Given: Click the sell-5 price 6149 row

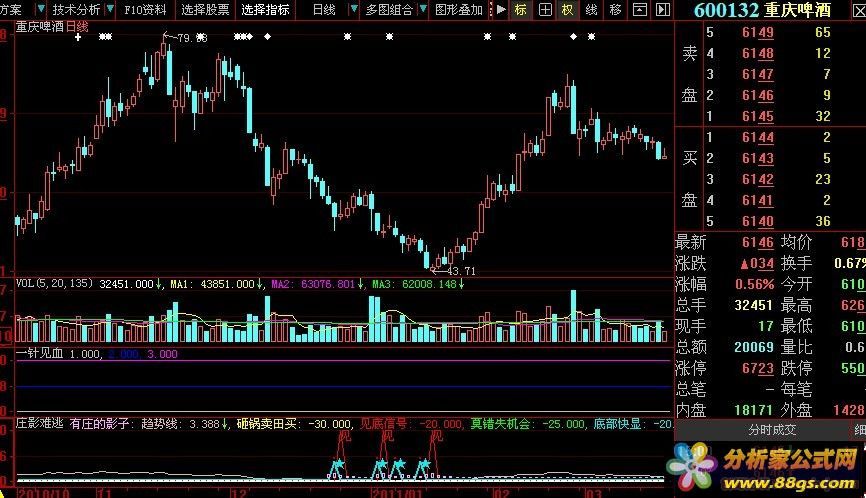Looking at the screenshot, I should (768, 33).
